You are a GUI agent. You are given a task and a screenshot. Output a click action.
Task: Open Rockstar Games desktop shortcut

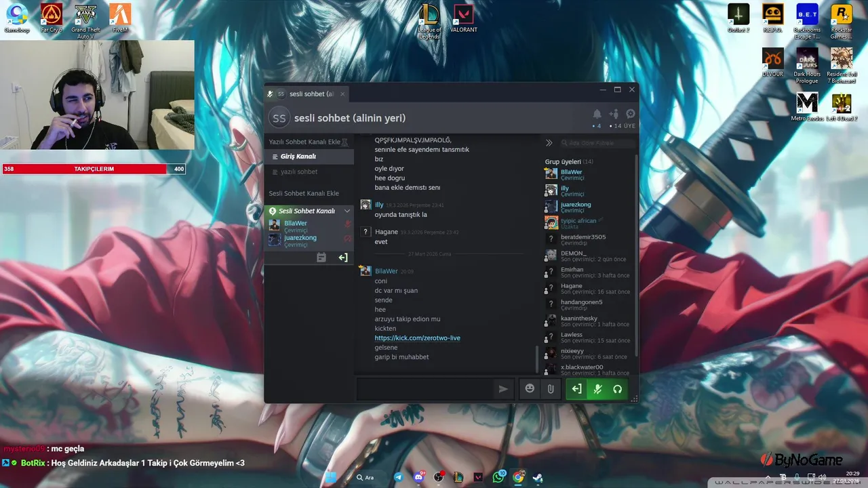coord(842,21)
